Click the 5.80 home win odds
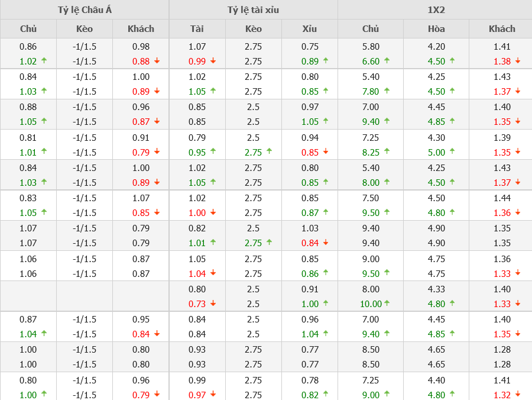Viewport: 532px width, 400px height. 371,47
